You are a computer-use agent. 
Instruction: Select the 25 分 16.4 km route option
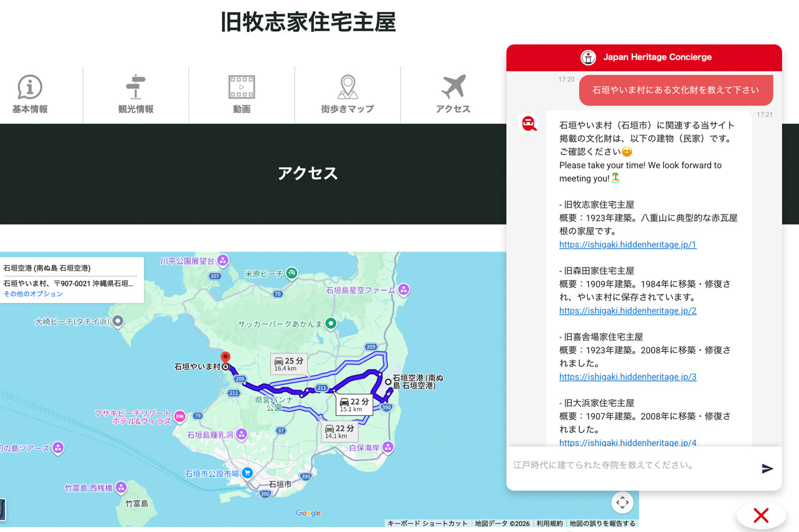pyautogui.click(x=288, y=364)
